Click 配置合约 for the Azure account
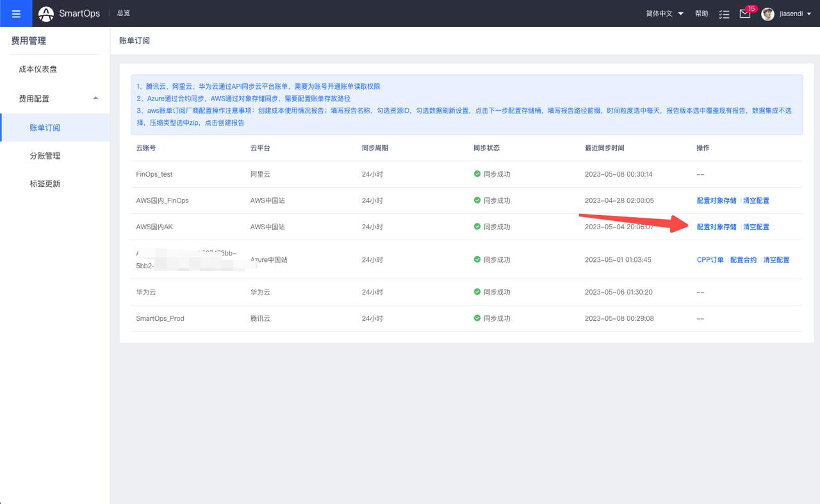Screen dimensions: 820x504 tap(743, 260)
